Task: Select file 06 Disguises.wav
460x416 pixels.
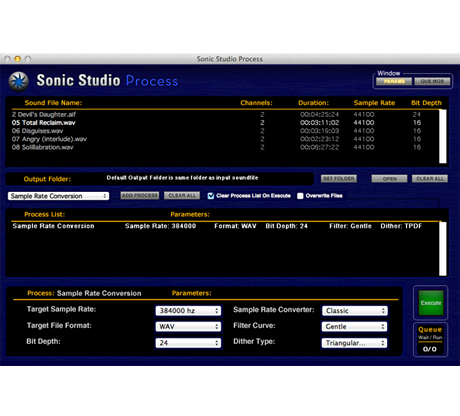Action: point(225,131)
